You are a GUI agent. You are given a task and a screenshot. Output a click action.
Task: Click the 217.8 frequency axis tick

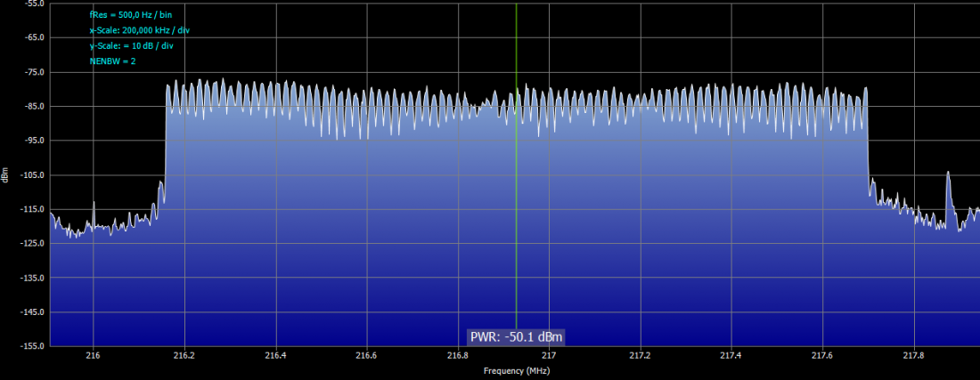[914, 354]
